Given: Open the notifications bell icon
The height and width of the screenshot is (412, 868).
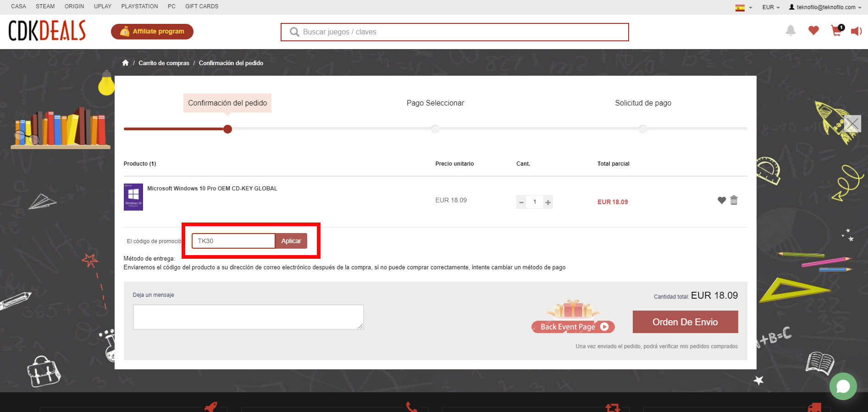Looking at the screenshot, I should click(x=791, y=31).
